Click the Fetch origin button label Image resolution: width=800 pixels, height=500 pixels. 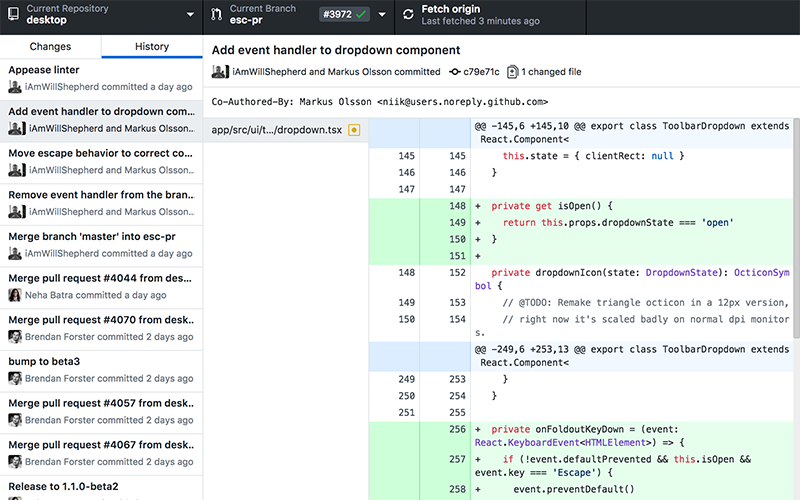pos(451,9)
